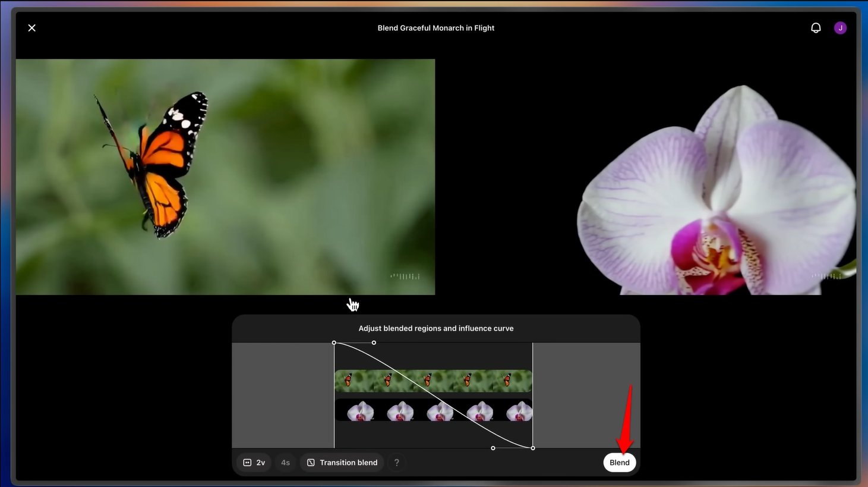Open the Transition blend mode dropdown
868x487 pixels.
(x=342, y=463)
